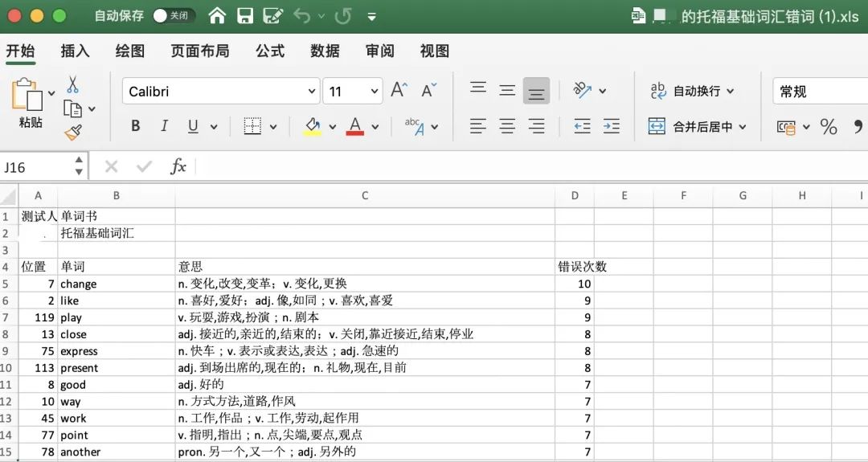Open the borders dropdown arrow
Screen dimensions: 868x462
pos(273,127)
